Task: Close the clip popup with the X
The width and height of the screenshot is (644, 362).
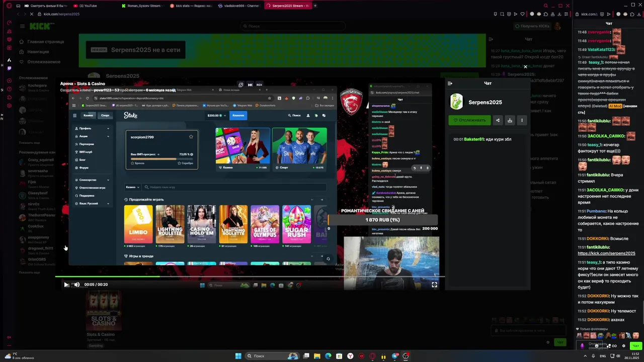Action: pyautogui.click(x=525, y=67)
